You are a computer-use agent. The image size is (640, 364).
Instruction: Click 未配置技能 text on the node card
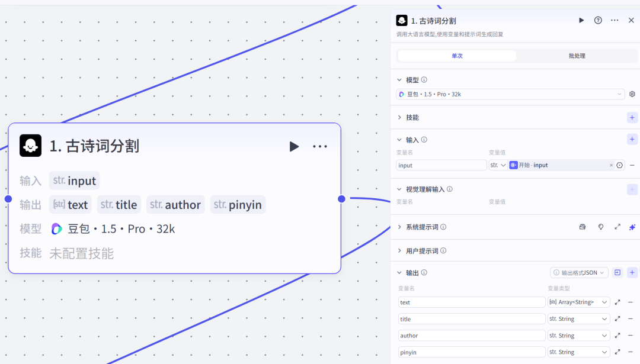pos(82,253)
